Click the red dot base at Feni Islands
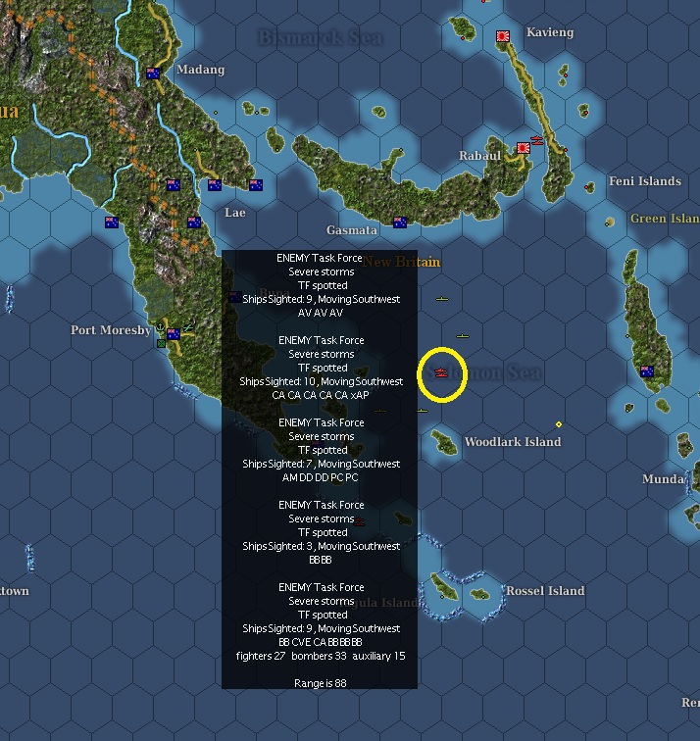 [x=586, y=187]
